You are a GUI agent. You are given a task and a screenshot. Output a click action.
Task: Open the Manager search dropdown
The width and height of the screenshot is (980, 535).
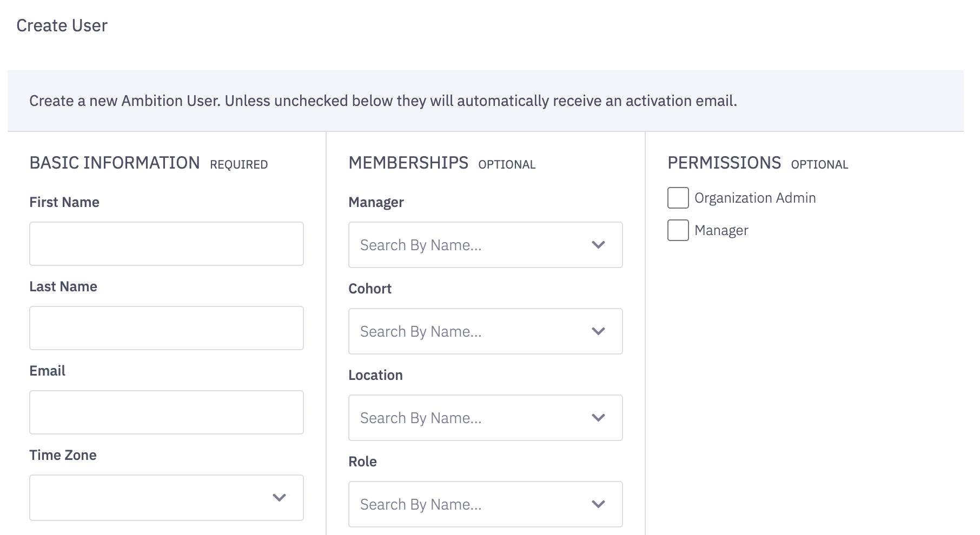(x=471, y=245)
